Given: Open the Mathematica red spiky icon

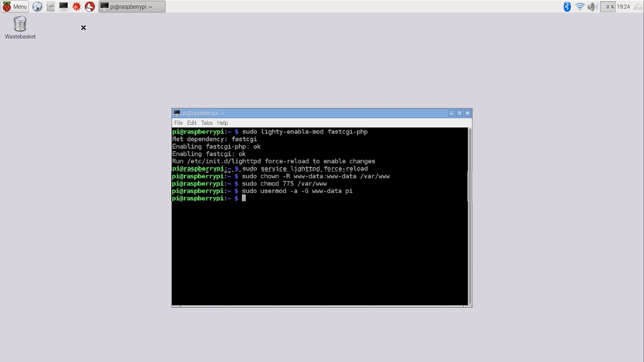Looking at the screenshot, I should point(76,6).
